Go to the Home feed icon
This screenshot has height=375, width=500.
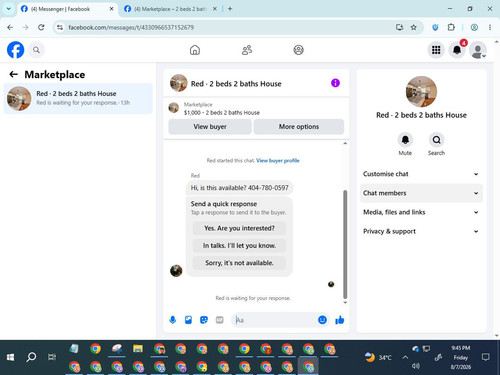coord(195,50)
